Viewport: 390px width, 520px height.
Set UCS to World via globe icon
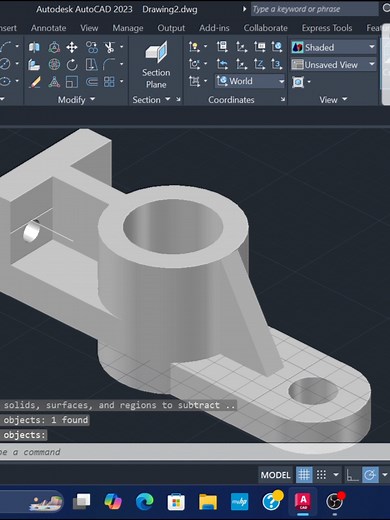(277, 47)
